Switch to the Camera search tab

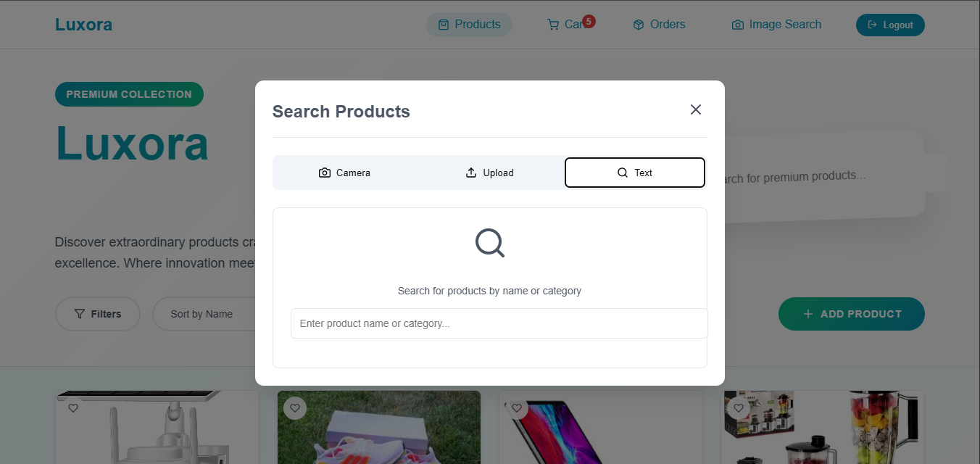tap(345, 173)
